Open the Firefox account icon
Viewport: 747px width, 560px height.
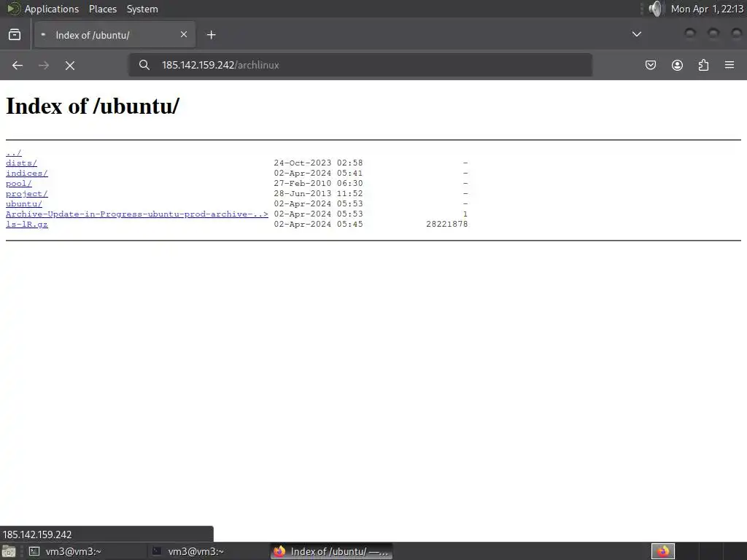[677, 65]
